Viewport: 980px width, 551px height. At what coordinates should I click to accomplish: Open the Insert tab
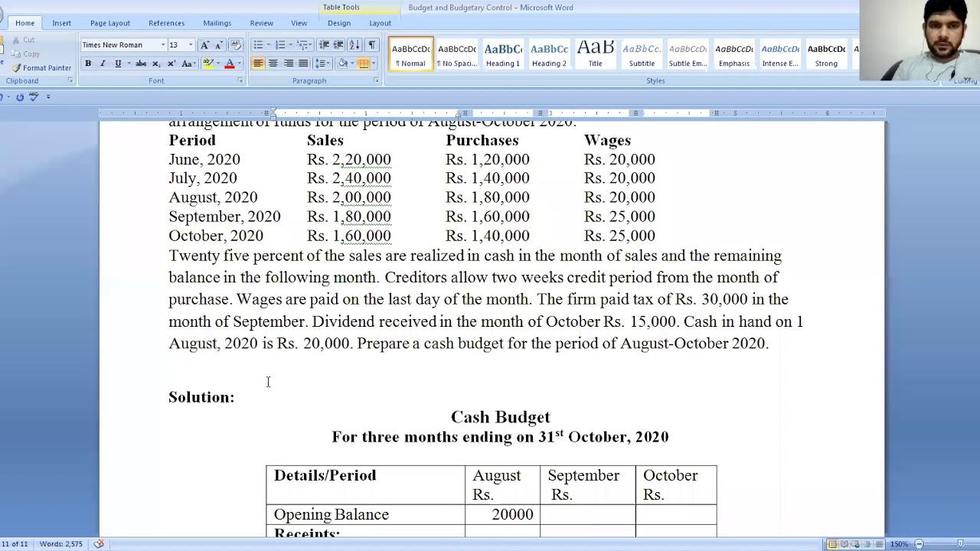point(61,23)
